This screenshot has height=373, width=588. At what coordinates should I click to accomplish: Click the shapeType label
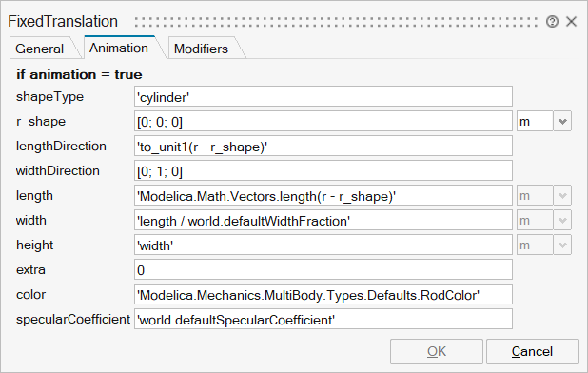[49, 97]
